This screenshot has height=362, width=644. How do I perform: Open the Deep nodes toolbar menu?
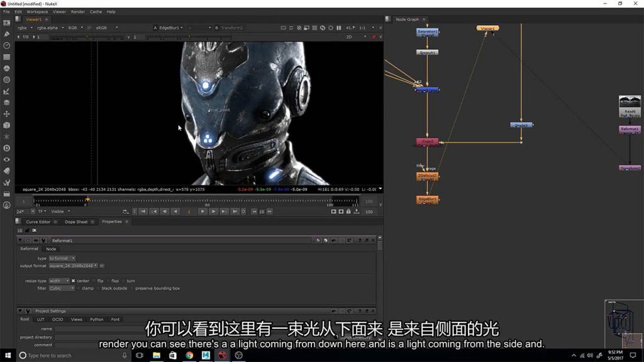coord(6,148)
